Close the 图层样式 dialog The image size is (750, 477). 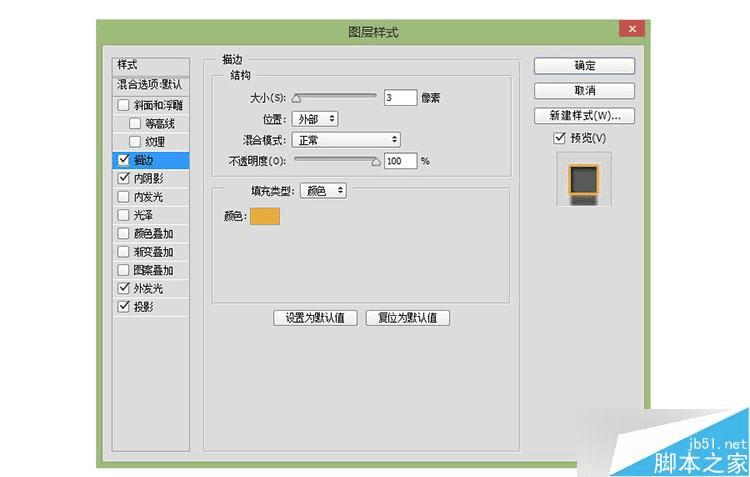click(x=632, y=29)
